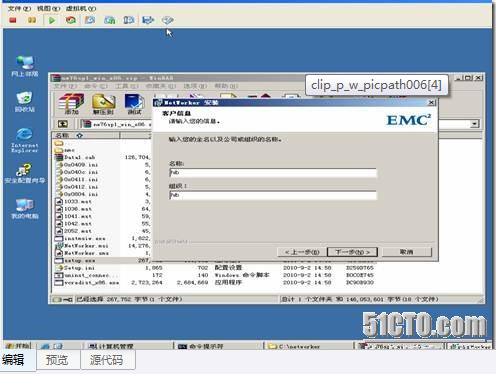Click the 下一步 (Next) button

pyautogui.click(x=352, y=252)
